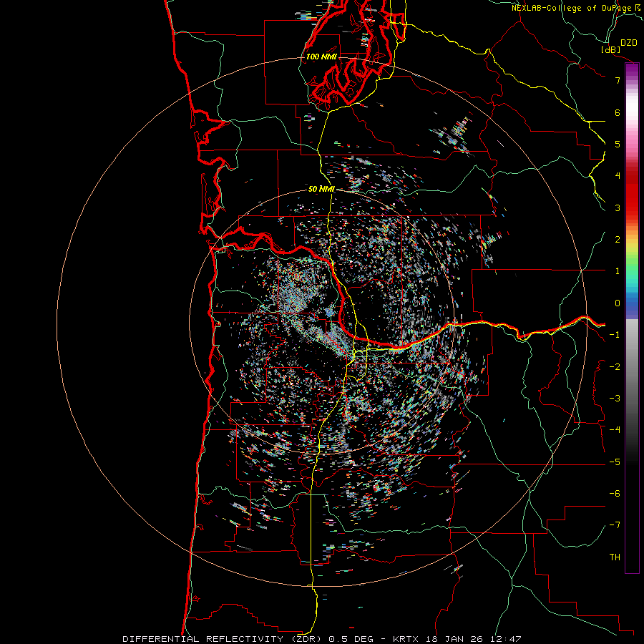Click the 7 dB tick label
Image resolution: width=644 pixels, height=644 pixels.
click(x=618, y=80)
